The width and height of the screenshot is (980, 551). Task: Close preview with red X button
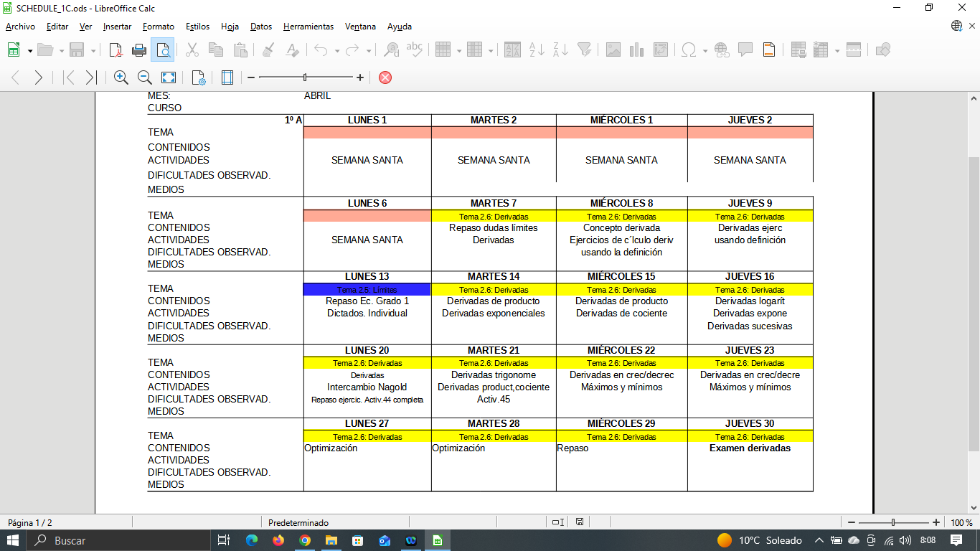coord(385,77)
